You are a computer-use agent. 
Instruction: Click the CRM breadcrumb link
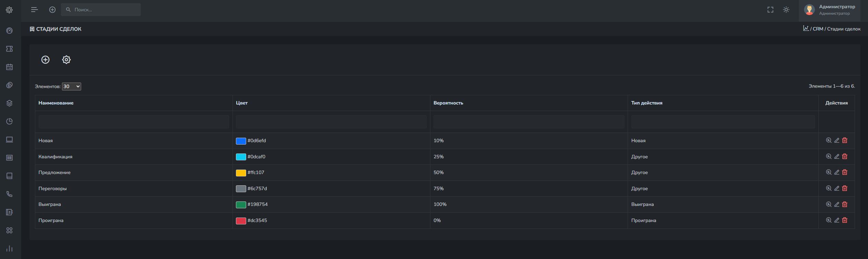click(818, 29)
